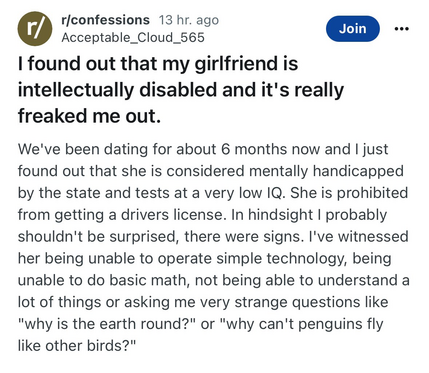Join the r/confessions community
Image resolution: width=429 pixels, height=373 pixels.
coord(353,29)
